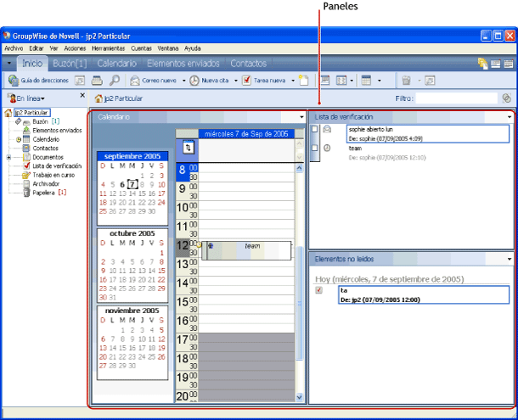Open the dropdown arrow left of Inicio tab
The width and height of the screenshot is (518, 420).
9,64
